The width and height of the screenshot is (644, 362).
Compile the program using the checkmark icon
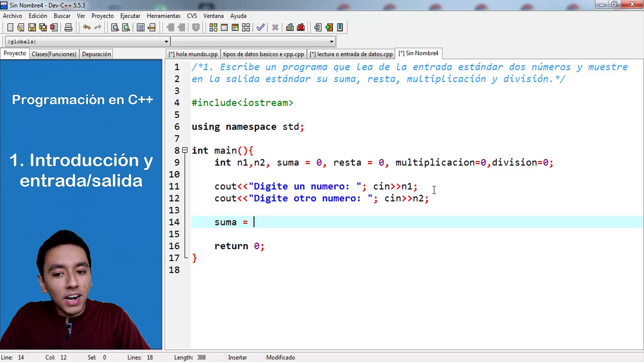(x=260, y=27)
